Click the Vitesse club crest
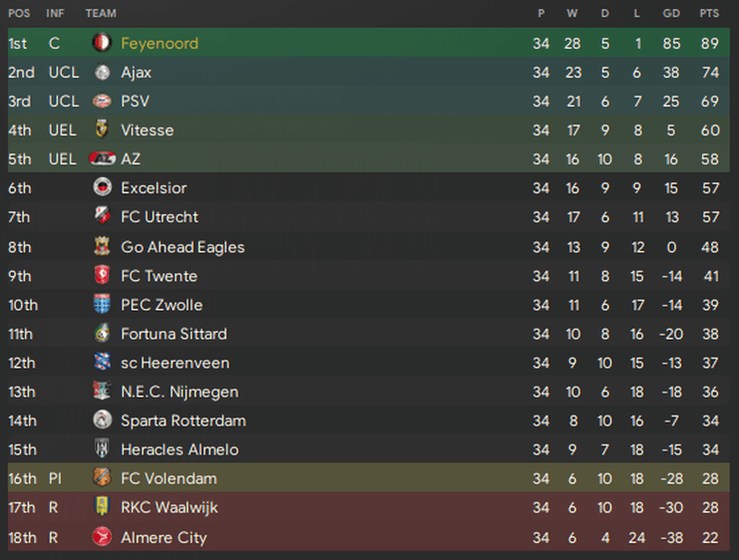Image resolution: width=739 pixels, height=560 pixels. pyautogui.click(x=102, y=130)
